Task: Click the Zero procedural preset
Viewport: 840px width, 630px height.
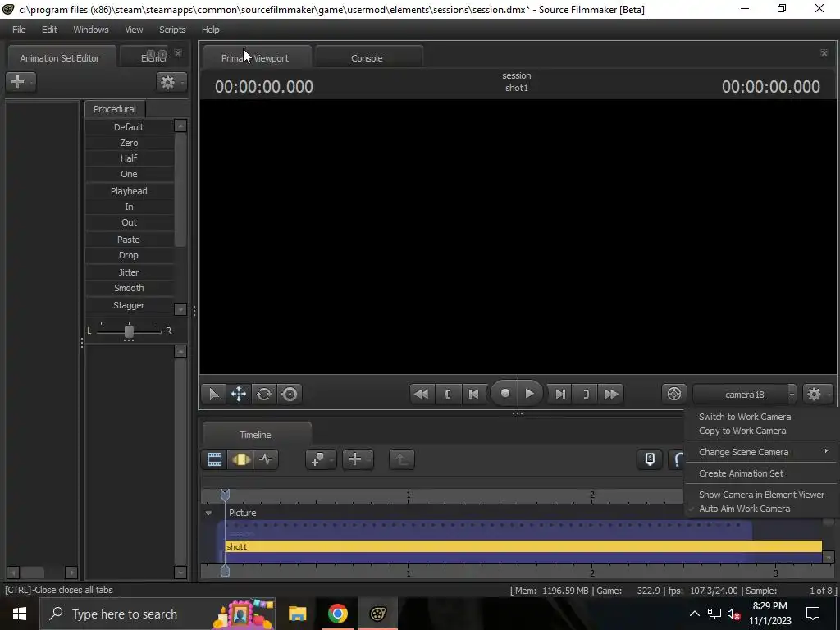Action: tap(129, 143)
